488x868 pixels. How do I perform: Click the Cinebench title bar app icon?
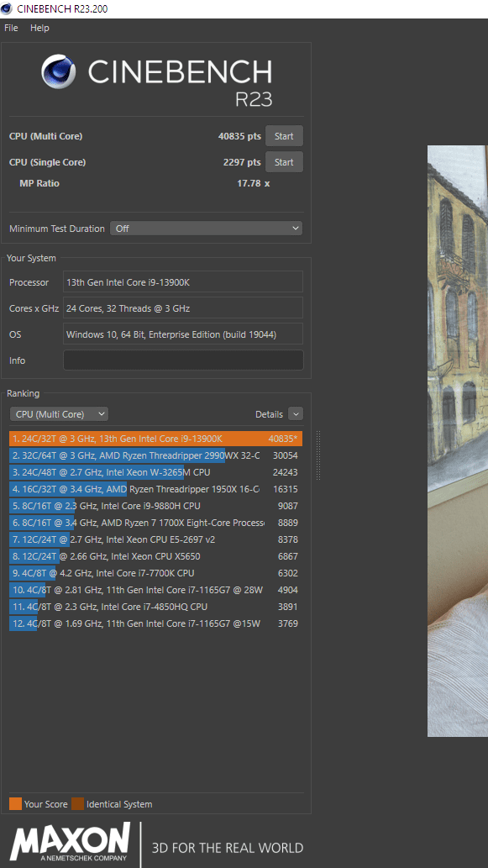(x=7, y=8)
